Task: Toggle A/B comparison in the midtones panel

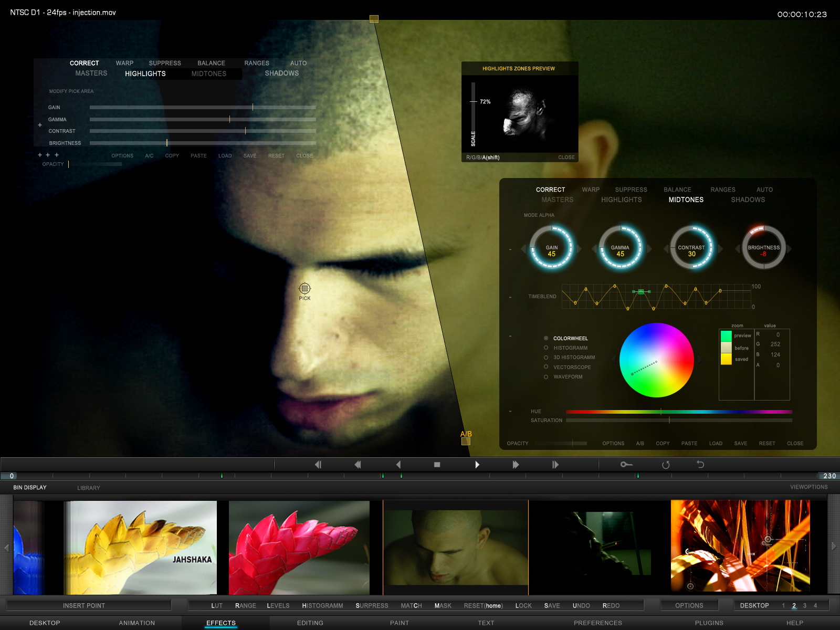Action: coord(640,444)
